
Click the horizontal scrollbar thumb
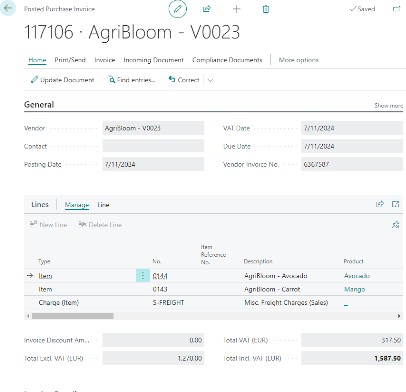click(x=73, y=316)
